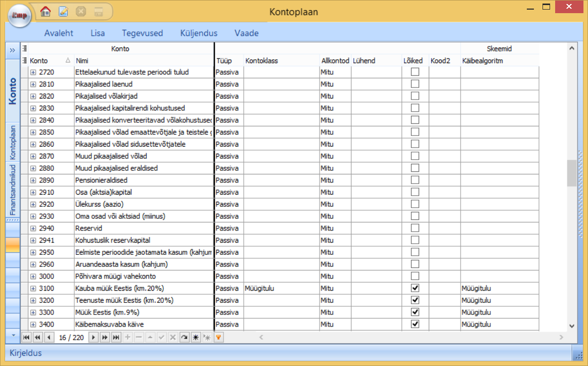Image resolution: width=588 pixels, height=366 pixels.
Task: Click the edit note icon in quick toolbar
Action: [63, 11]
